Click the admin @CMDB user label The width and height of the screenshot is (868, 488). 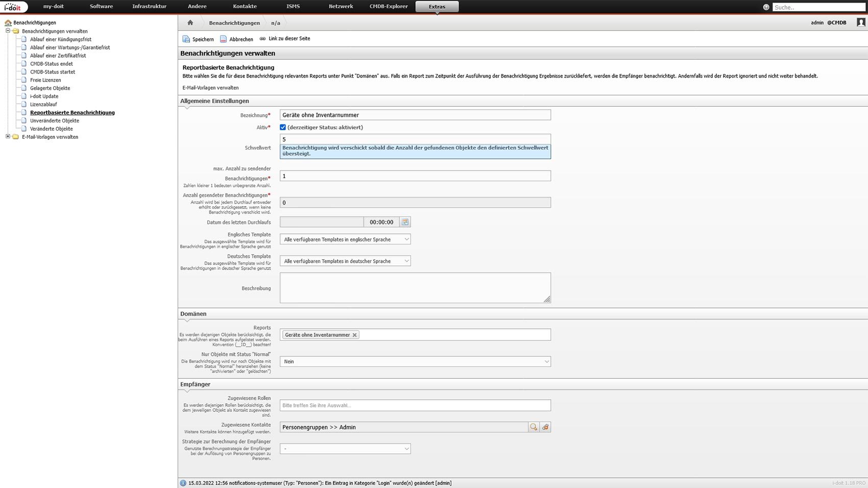coord(828,22)
